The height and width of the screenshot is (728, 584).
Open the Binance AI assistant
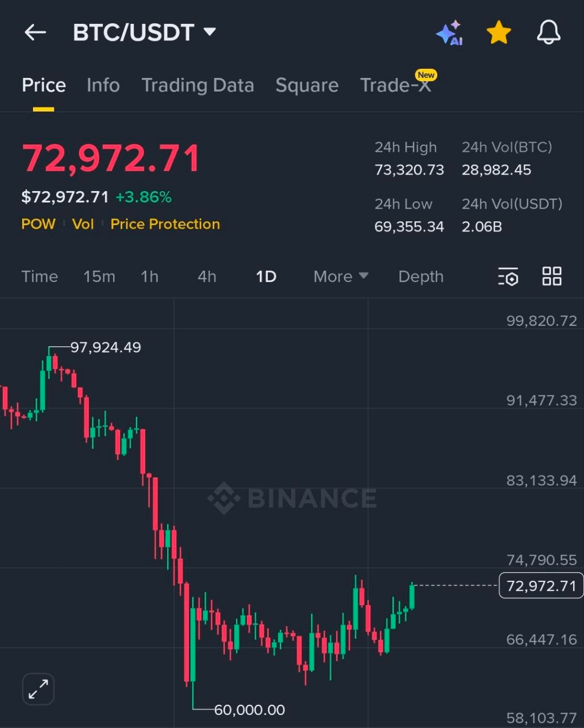pyautogui.click(x=450, y=32)
